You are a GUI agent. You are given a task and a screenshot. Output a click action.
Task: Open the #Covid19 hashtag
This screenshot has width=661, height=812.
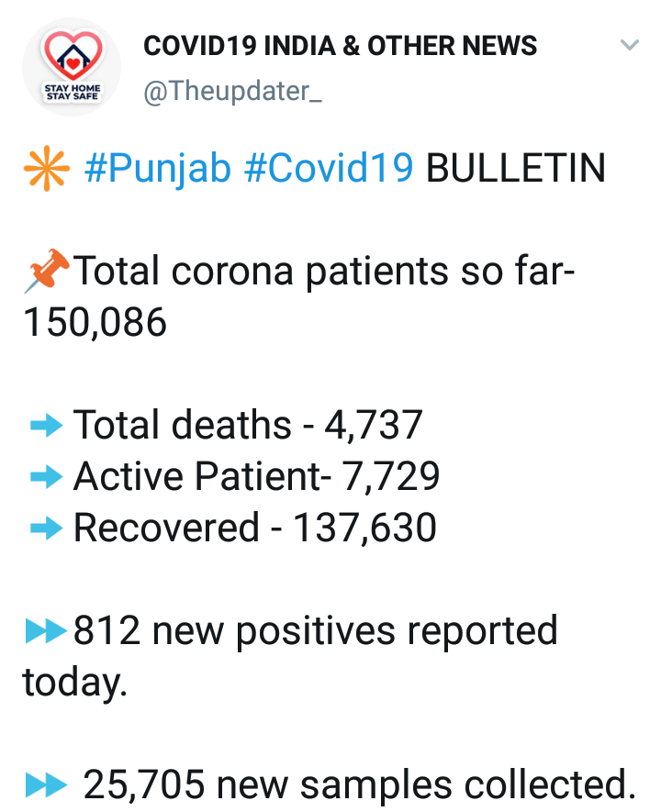329,169
